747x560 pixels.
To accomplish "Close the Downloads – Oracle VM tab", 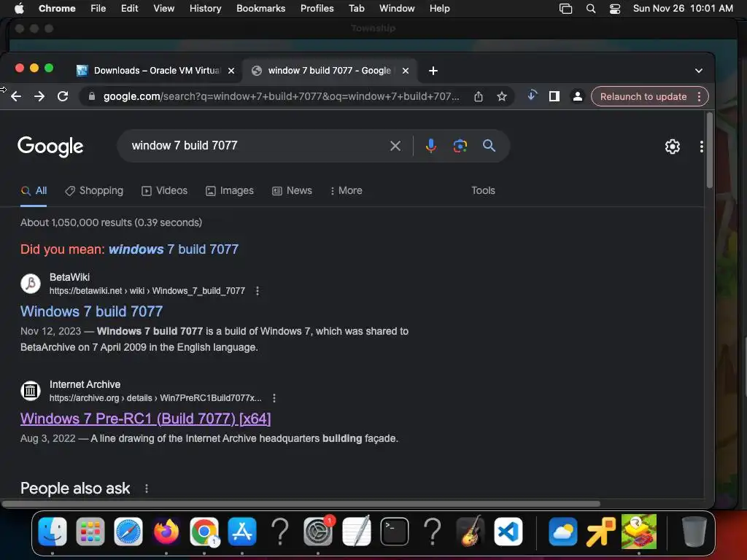I will (231, 71).
